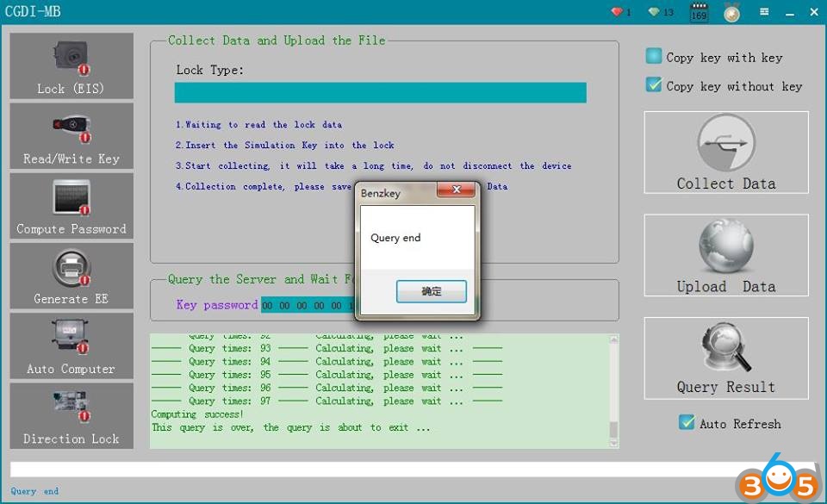Select the Compute Password tool

coord(72,206)
